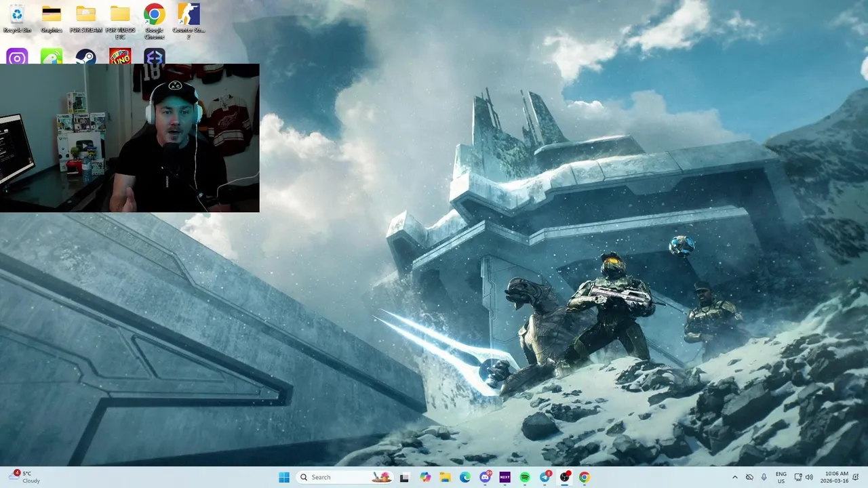Open File Explorer from the taskbar

tap(445, 477)
